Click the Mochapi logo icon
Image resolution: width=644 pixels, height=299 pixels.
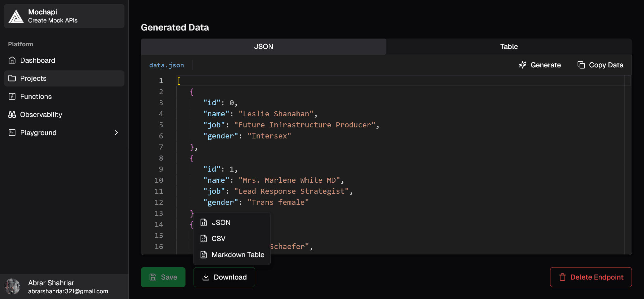[16, 16]
